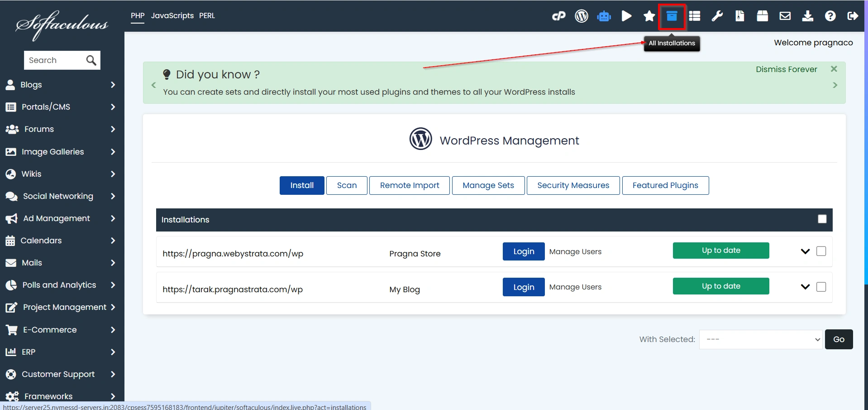Click Dismiss Forever on the tip banner
868x410 pixels.
[x=787, y=69]
